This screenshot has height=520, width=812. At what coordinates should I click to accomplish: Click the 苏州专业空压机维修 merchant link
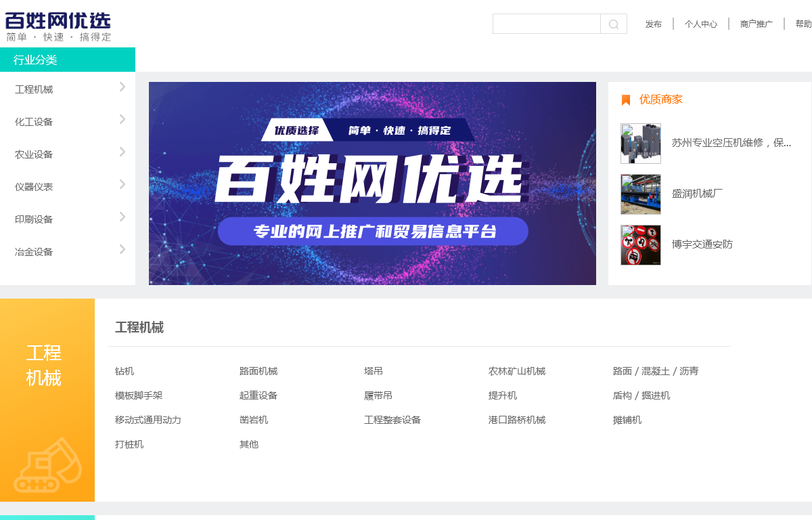coord(730,143)
